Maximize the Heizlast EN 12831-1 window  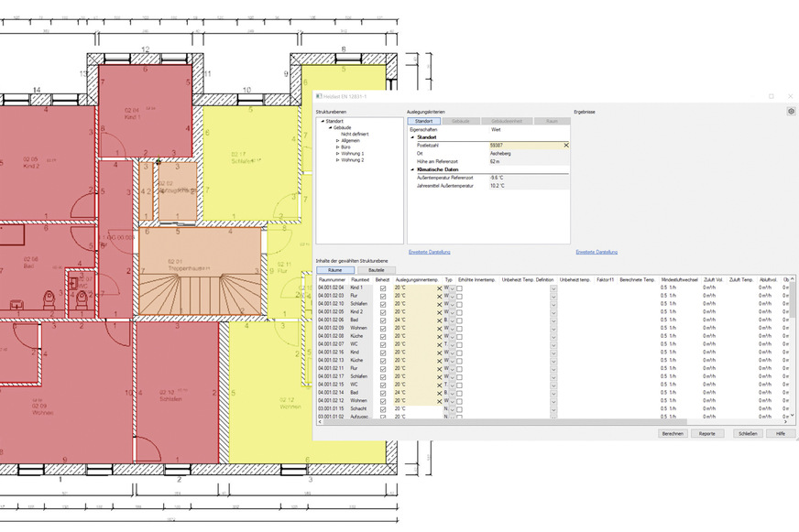(771, 95)
